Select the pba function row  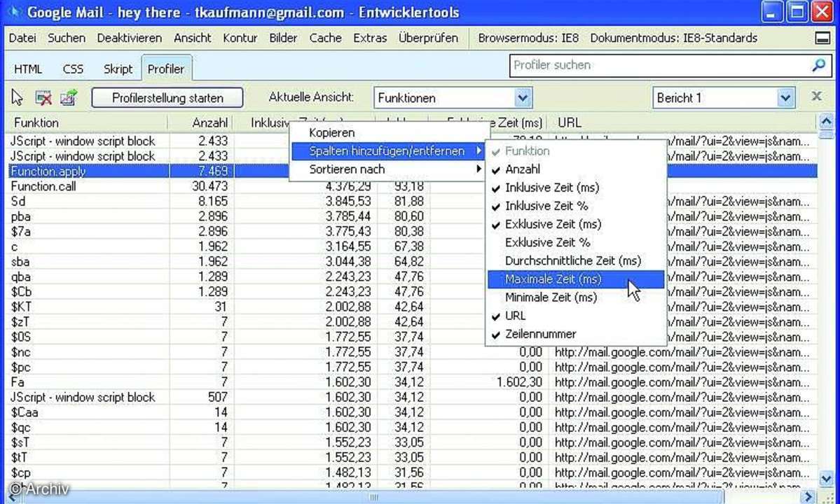413,216
